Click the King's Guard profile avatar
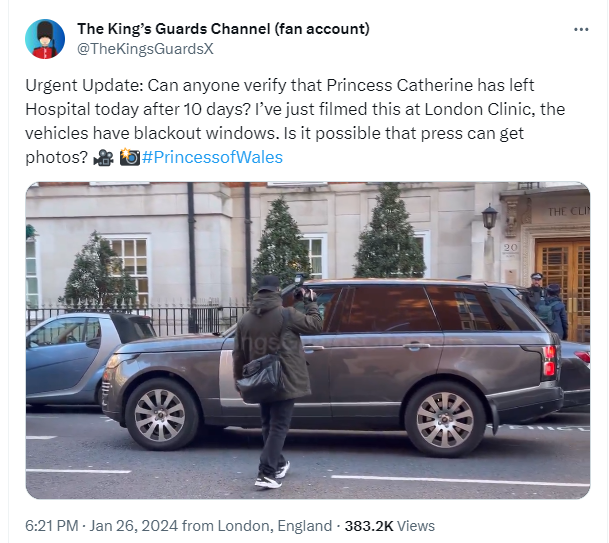 pos(45,38)
